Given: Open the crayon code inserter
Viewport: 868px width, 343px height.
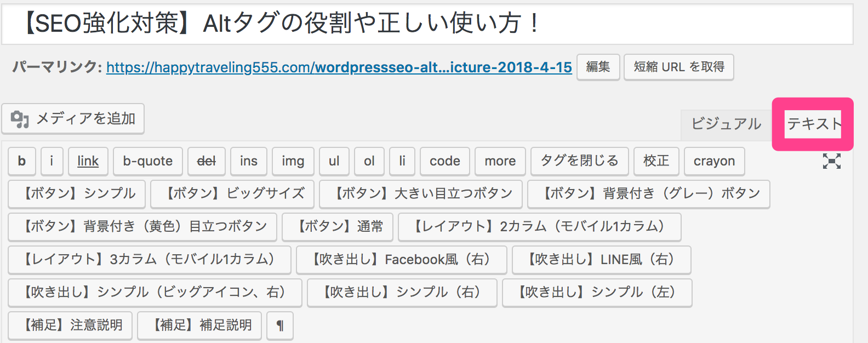Looking at the screenshot, I should 715,161.
